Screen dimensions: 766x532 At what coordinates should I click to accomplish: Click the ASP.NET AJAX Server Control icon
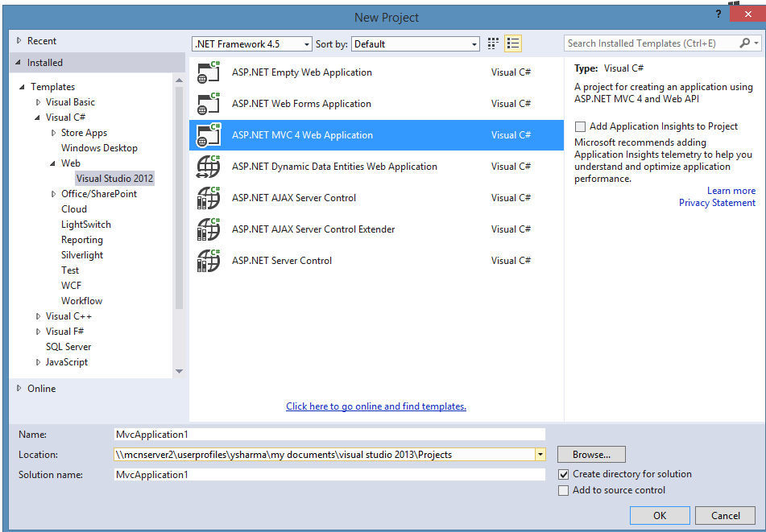pyautogui.click(x=209, y=198)
